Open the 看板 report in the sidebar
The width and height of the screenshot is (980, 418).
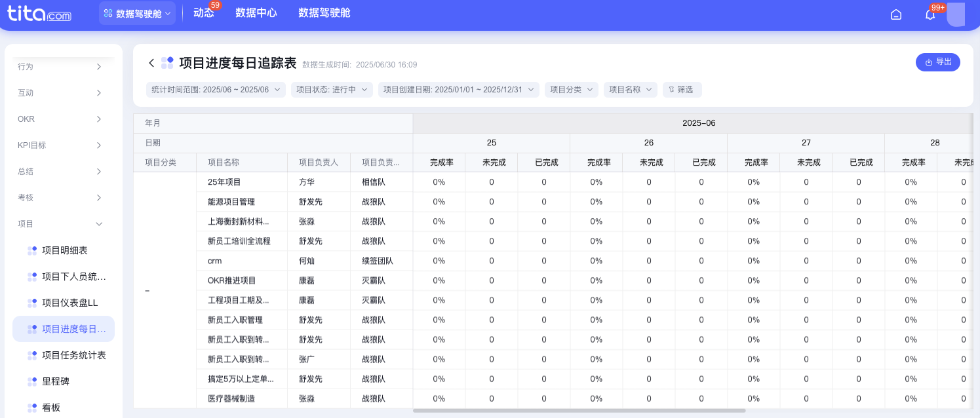50,407
